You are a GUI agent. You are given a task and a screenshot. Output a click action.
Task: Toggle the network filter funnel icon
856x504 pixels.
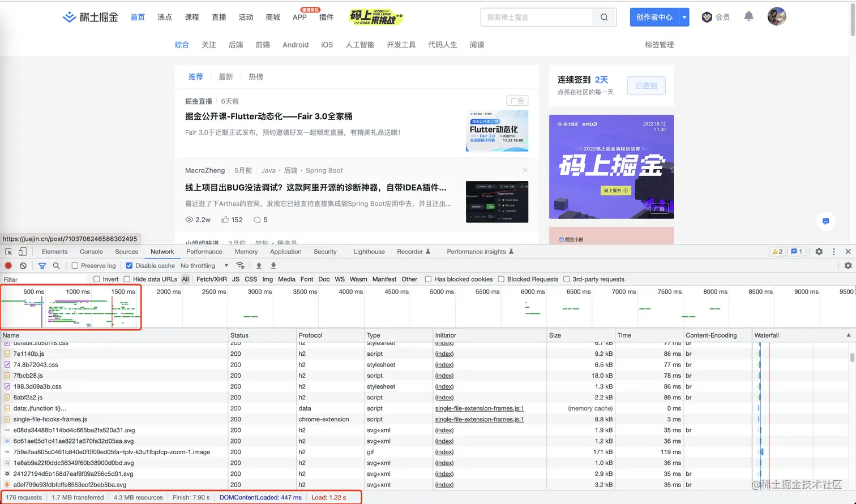(x=42, y=265)
